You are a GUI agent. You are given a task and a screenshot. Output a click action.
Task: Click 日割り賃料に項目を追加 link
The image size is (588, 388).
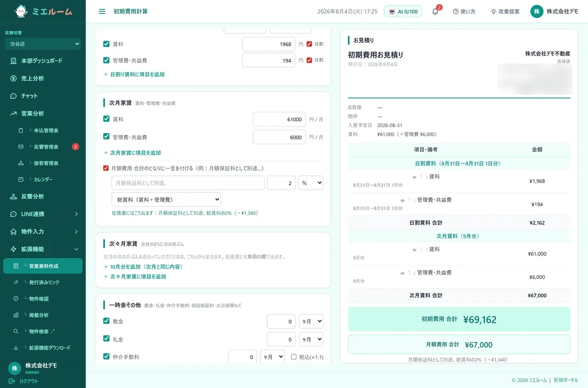click(x=134, y=75)
